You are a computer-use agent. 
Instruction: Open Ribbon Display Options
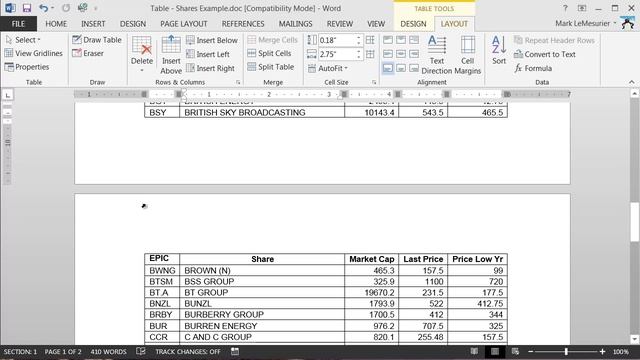point(582,8)
